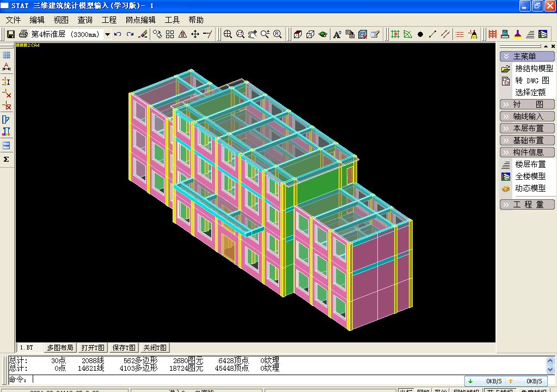Open the 网点编辑 menu

140,20
